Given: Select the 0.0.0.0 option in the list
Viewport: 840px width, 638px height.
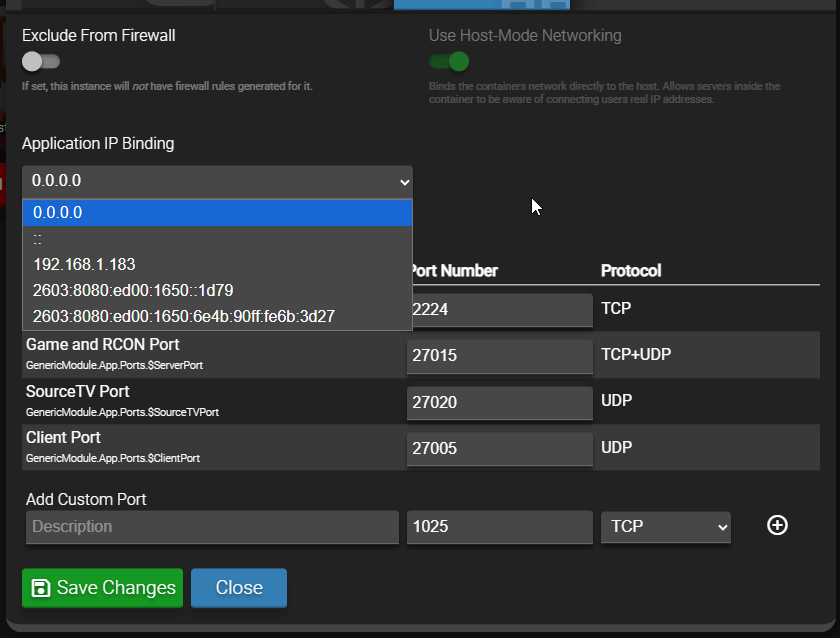Looking at the screenshot, I should point(217,212).
